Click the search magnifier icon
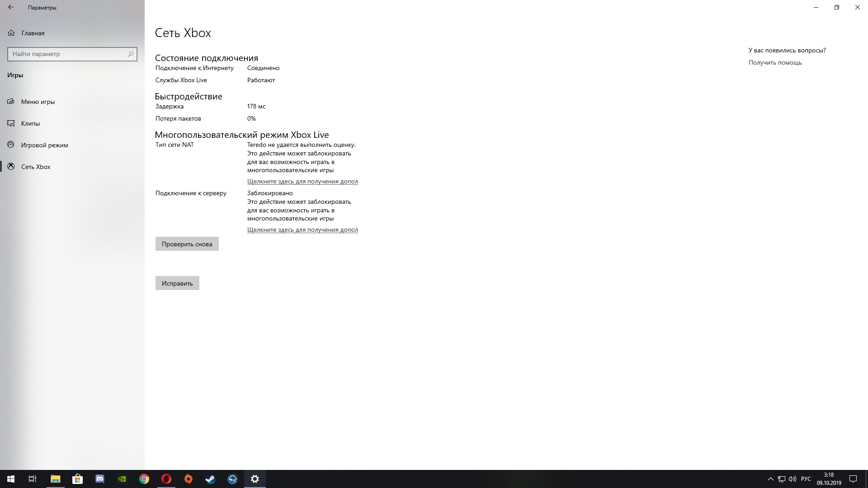This screenshot has width=868, height=488. point(131,54)
